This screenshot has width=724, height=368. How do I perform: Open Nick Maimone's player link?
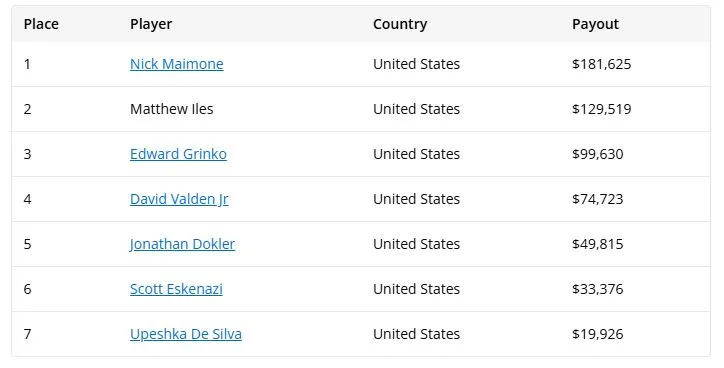tap(176, 64)
